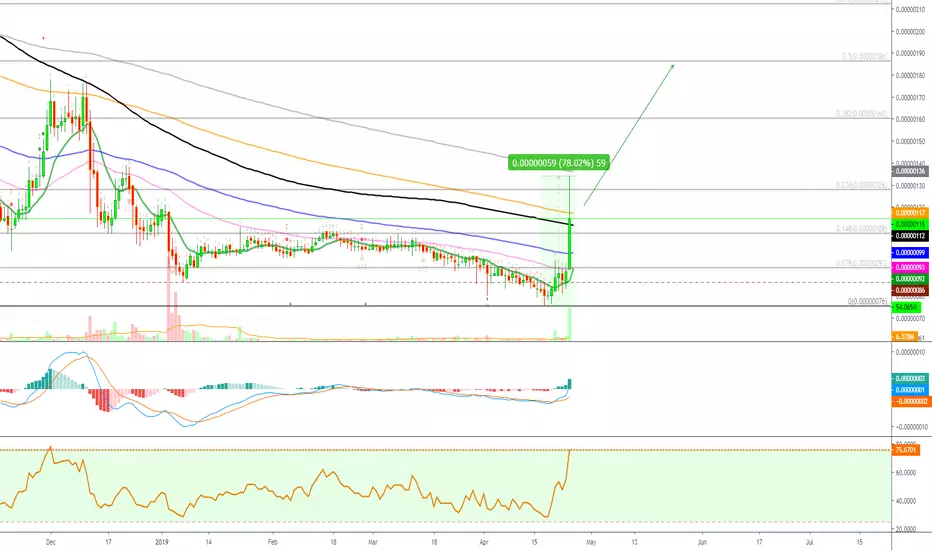The width and height of the screenshot is (932, 550).
Task: Select the 0.146(0.00000108) Fibonacci level label
Action: click(862, 228)
